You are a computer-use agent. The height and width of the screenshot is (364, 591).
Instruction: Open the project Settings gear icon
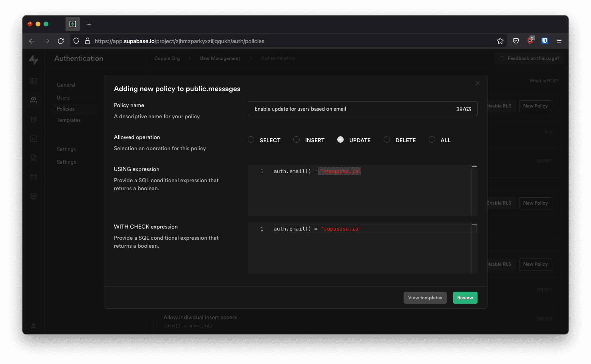tap(34, 196)
